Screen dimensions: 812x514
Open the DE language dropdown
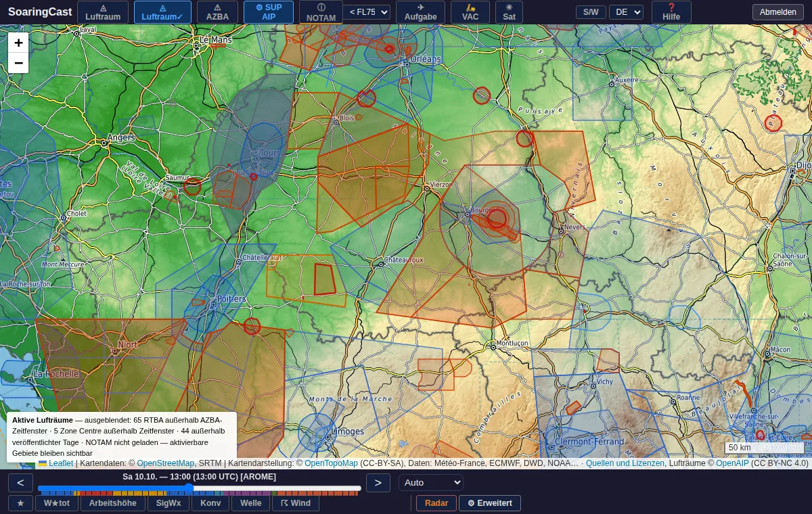626,12
